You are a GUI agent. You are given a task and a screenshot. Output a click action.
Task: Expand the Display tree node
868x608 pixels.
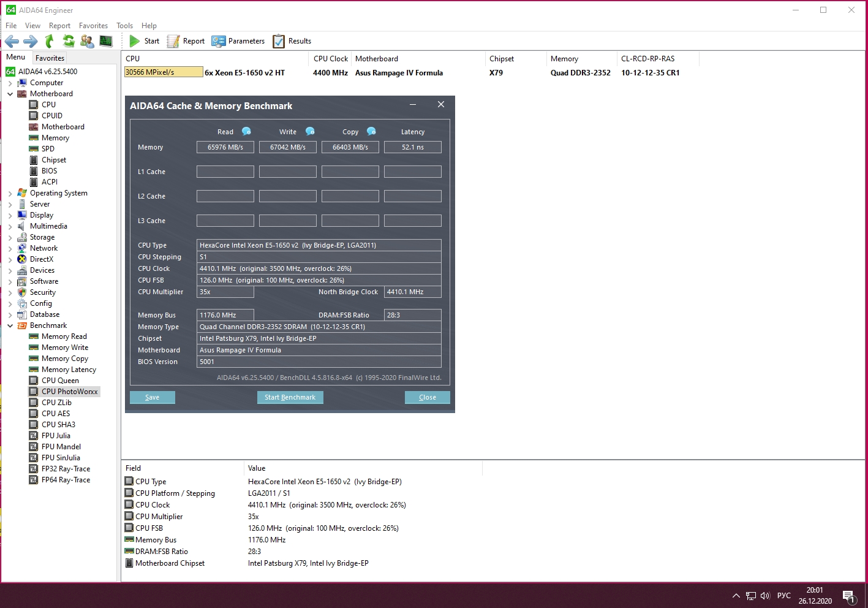click(x=10, y=215)
